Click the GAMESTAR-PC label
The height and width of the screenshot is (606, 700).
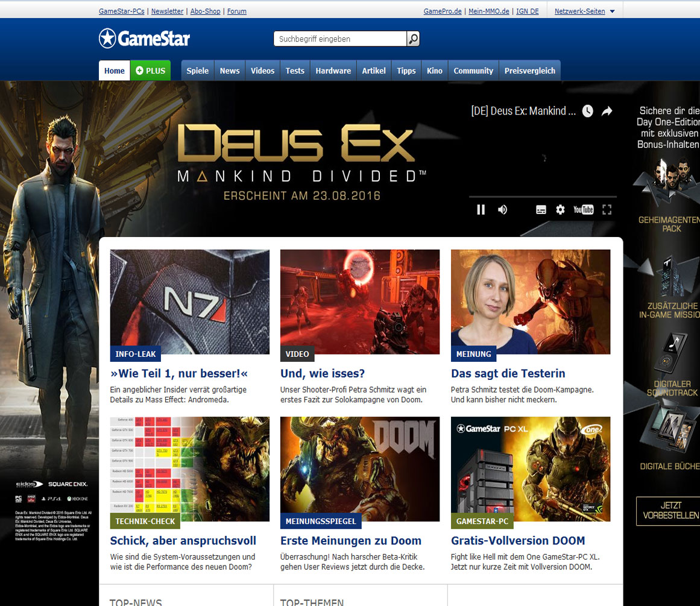(x=482, y=521)
